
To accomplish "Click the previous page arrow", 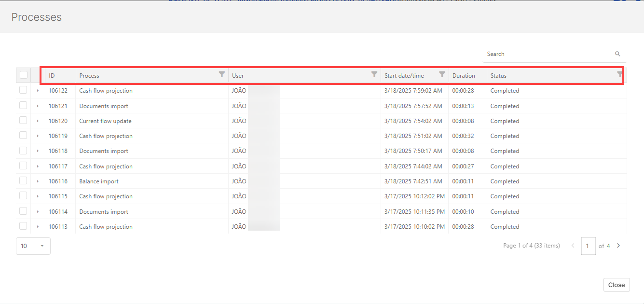I will tap(573, 246).
